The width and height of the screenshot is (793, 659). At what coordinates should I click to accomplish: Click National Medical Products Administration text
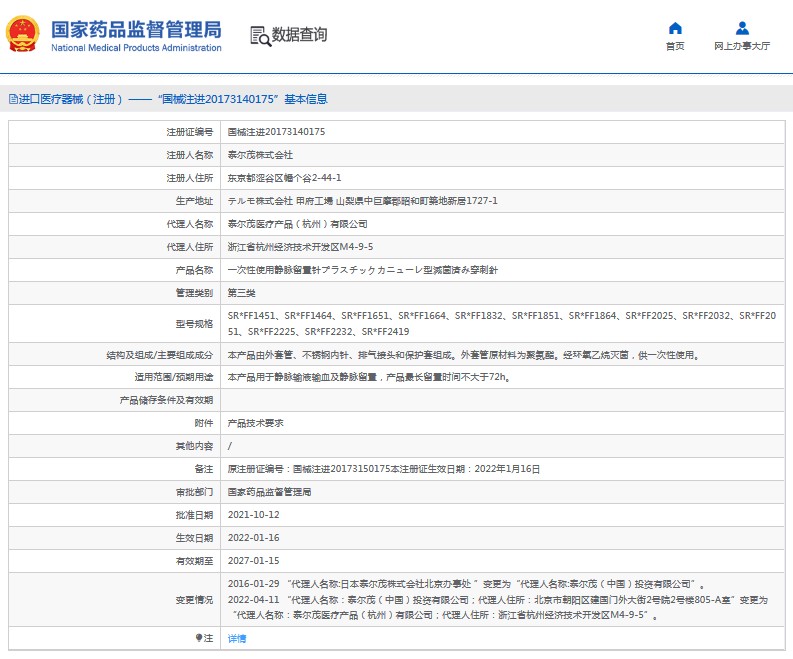coord(136,48)
